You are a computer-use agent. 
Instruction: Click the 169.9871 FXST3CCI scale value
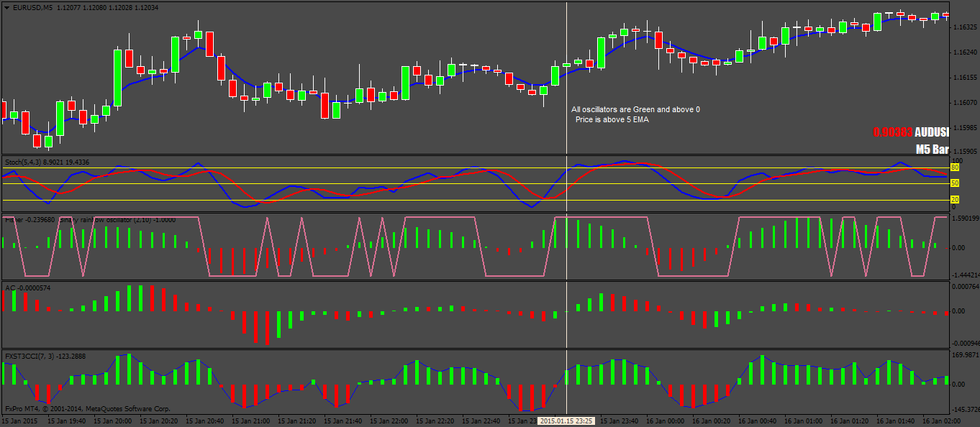(965, 355)
